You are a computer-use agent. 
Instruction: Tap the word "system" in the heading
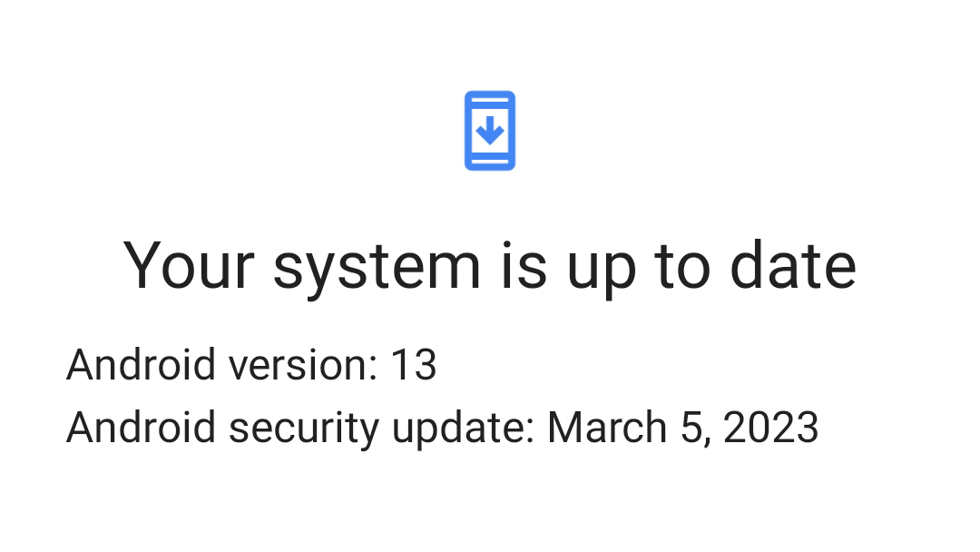point(377,265)
